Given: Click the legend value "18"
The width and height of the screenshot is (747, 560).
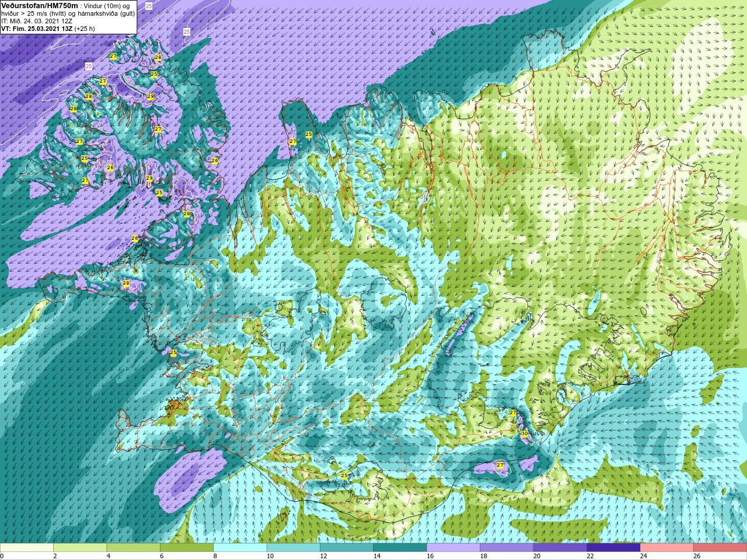Looking at the screenshot, I should [483, 556].
